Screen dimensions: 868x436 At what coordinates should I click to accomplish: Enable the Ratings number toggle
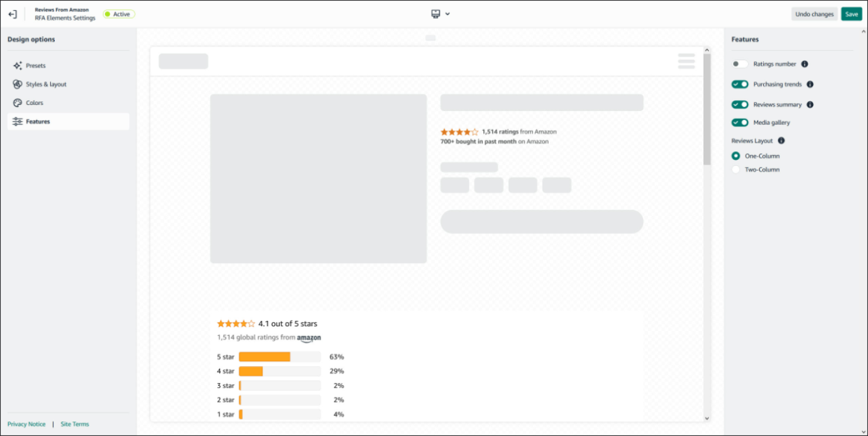[740, 64]
